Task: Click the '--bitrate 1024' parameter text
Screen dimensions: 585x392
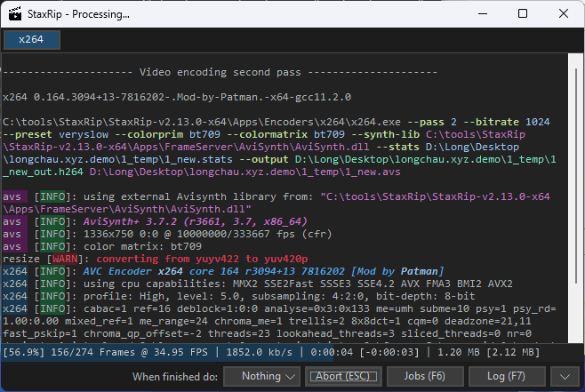Action: (x=507, y=122)
